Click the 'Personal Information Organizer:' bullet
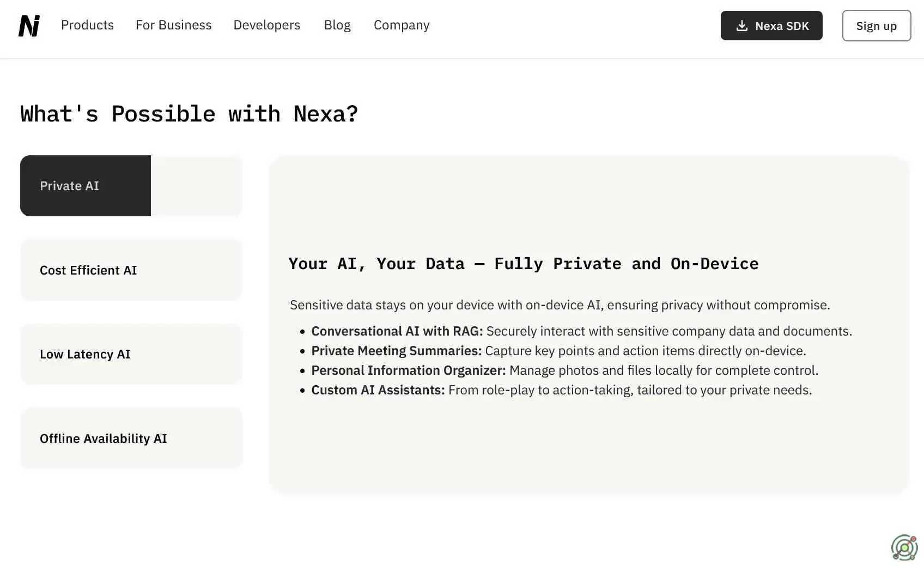 tap(564, 370)
